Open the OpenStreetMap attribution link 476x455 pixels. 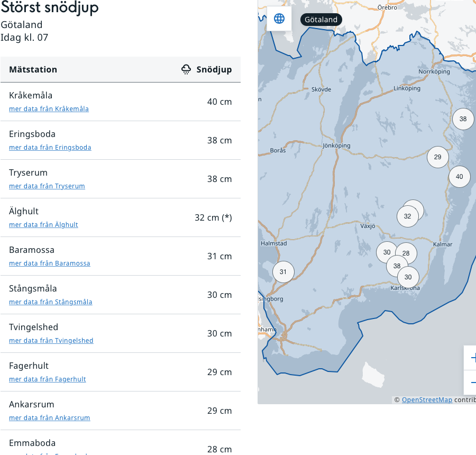(427, 400)
